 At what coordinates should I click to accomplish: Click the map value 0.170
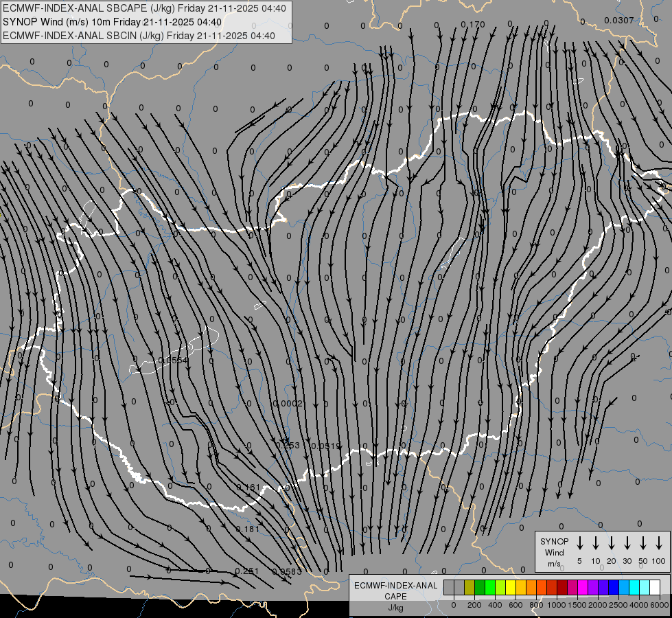click(x=473, y=25)
